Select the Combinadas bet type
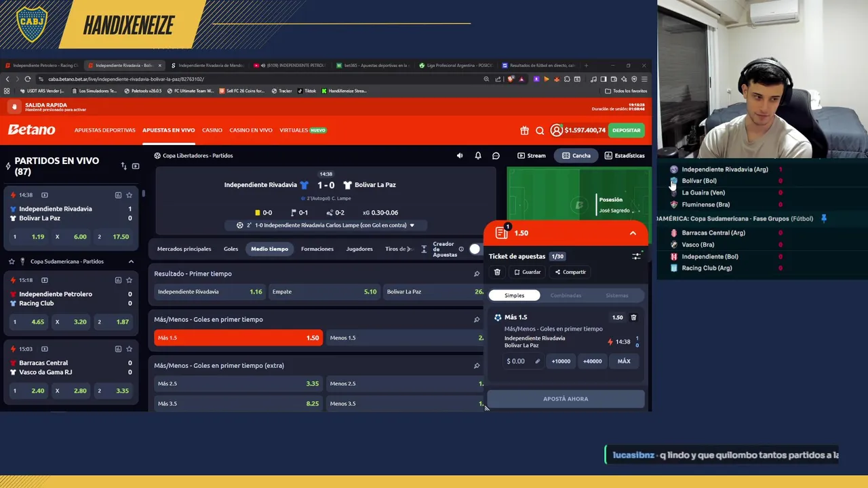Viewport: 868px width, 488px height. click(x=566, y=296)
